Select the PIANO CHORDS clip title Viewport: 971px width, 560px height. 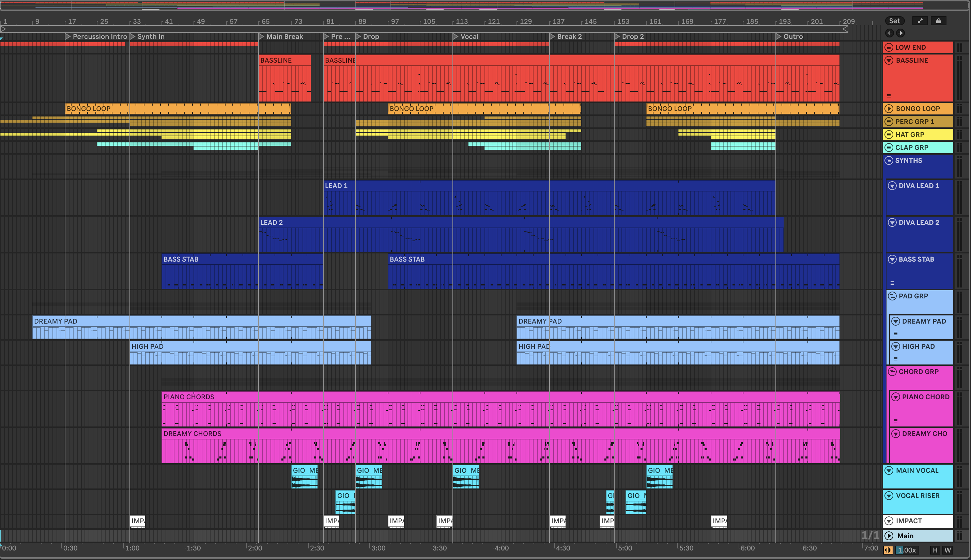click(x=188, y=397)
